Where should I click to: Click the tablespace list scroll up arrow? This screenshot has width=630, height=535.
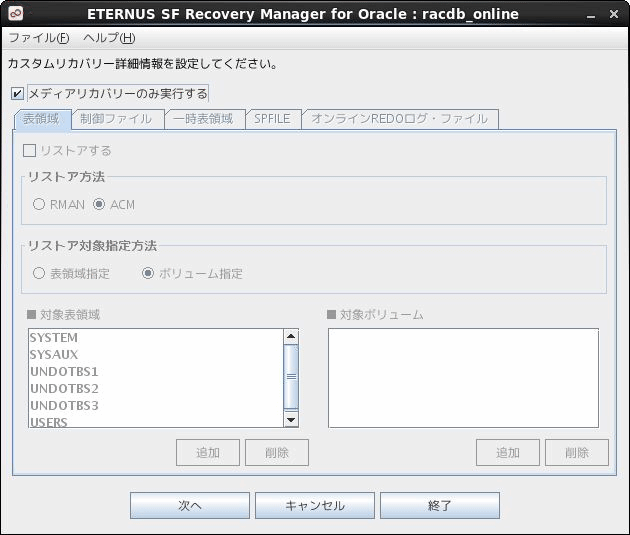[x=291, y=337]
